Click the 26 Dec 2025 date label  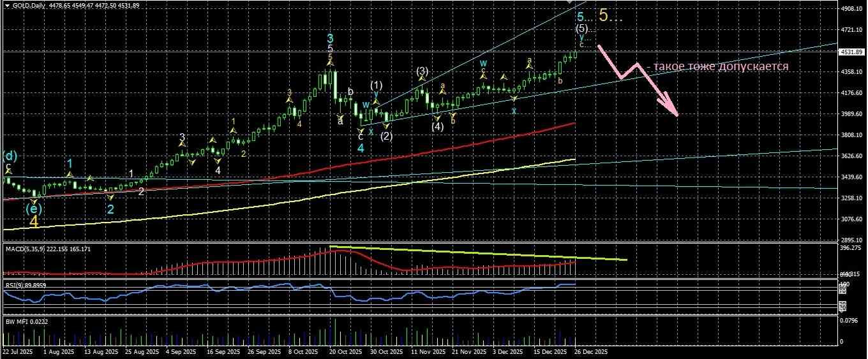point(591,351)
